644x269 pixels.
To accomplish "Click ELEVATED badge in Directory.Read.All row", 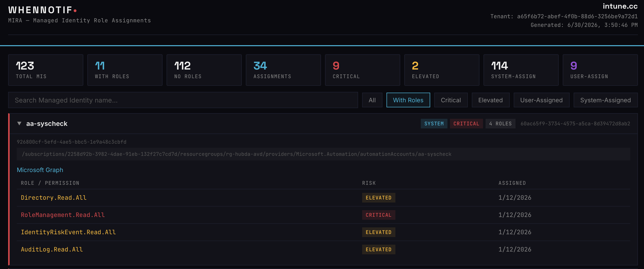I will (x=379, y=198).
